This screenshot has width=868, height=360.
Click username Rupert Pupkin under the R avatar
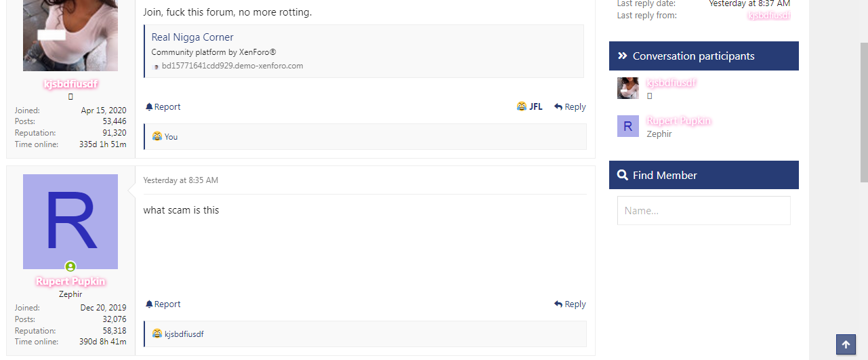tap(70, 281)
